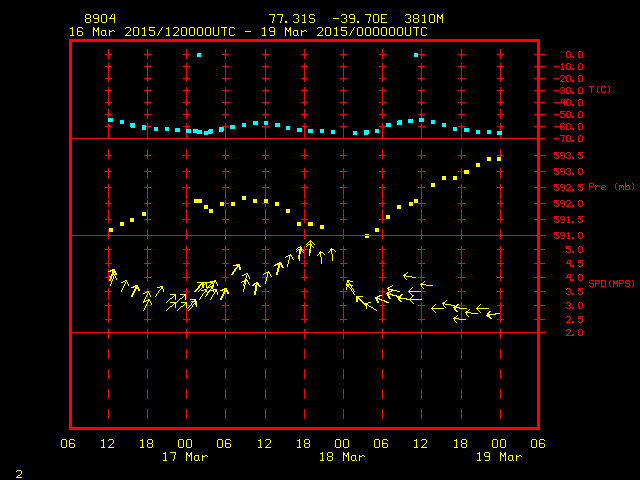640x480 pixels.
Task: Select the "-40.0" temperature tick value
Action: pyautogui.click(x=569, y=102)
